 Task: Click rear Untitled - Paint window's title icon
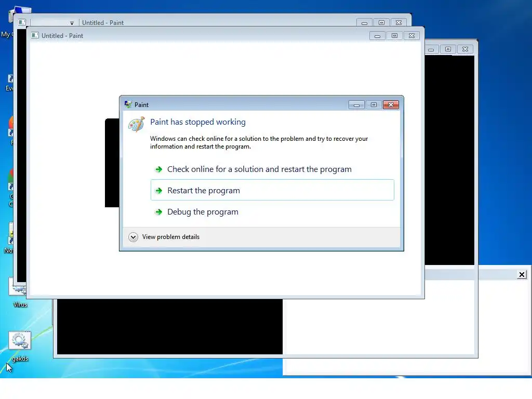pos(22,22)
